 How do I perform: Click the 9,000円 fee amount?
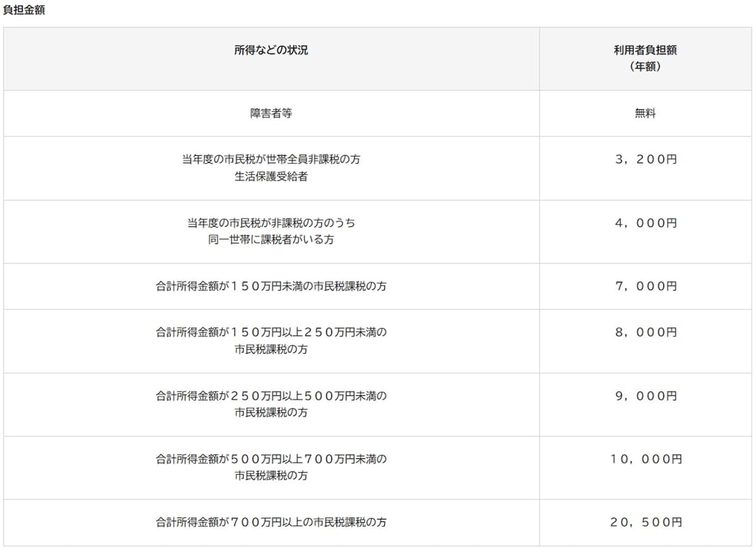pyautogui.click(x=645, y=395)
